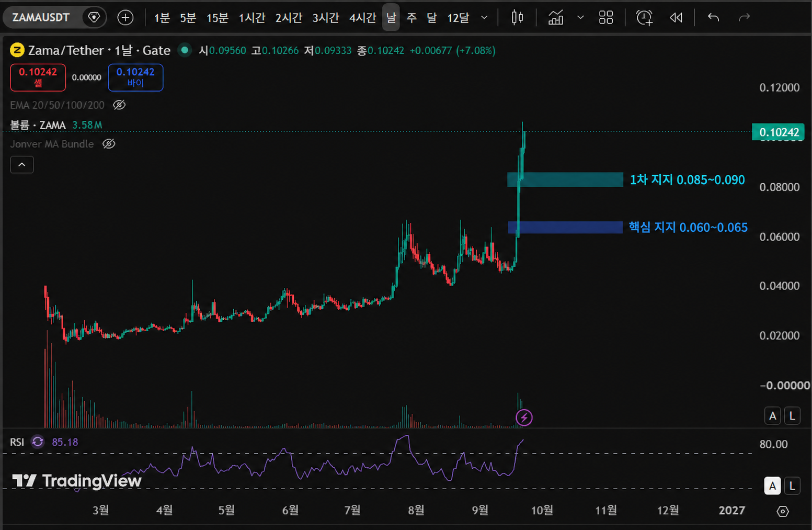Screen dimensions: 812x530
Task: Choose the 12달 timeframe
Action: (458, 18)
